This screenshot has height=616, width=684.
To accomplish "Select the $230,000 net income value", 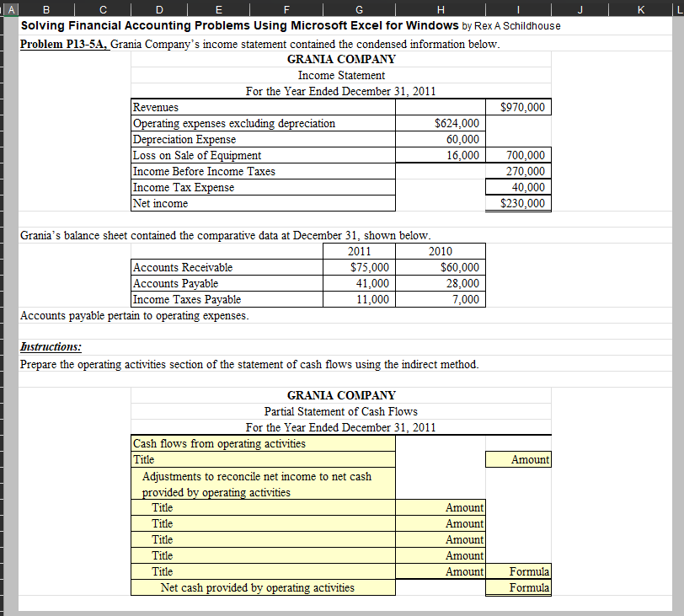I will pyautogui.click(x=517, y=203).
